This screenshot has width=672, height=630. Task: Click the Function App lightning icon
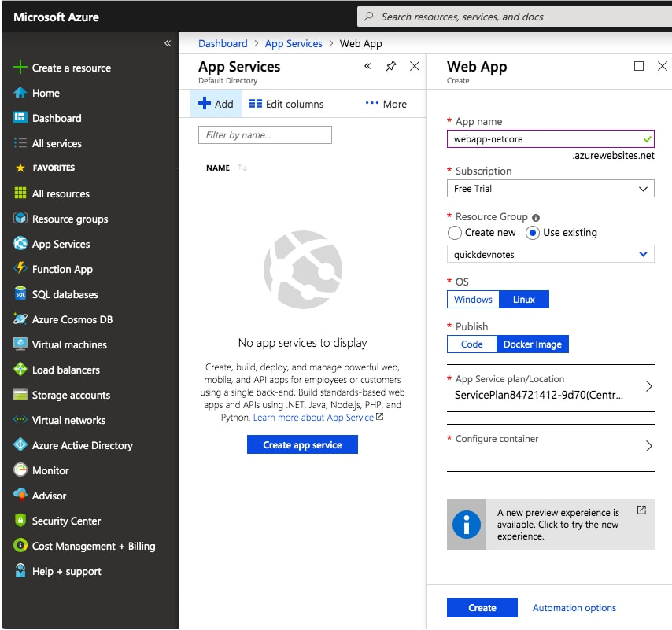(20, 268)
